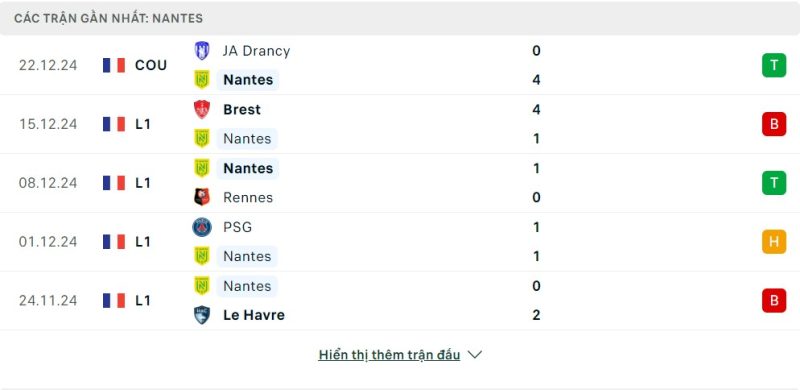Viewport: 800px width, 390px height.
Task: Click the Nantes crest in the 22.12.24 match
Action: pos(202,80)
